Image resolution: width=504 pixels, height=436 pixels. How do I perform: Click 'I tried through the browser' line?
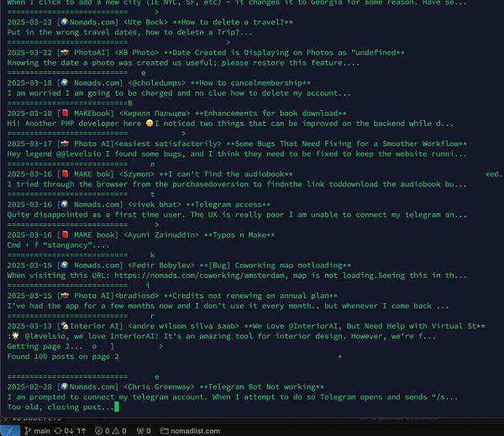point(237,184)
